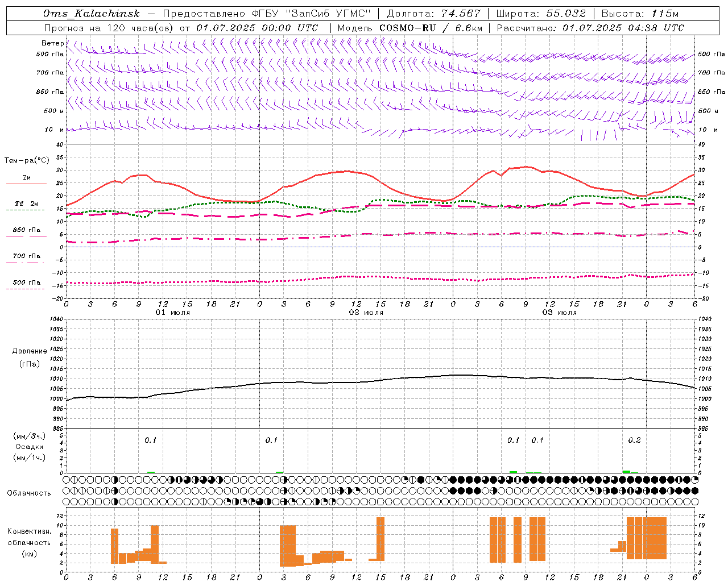Click the 0.2 precipitation amount value
728x582 pixels.
tap(634, 440)
